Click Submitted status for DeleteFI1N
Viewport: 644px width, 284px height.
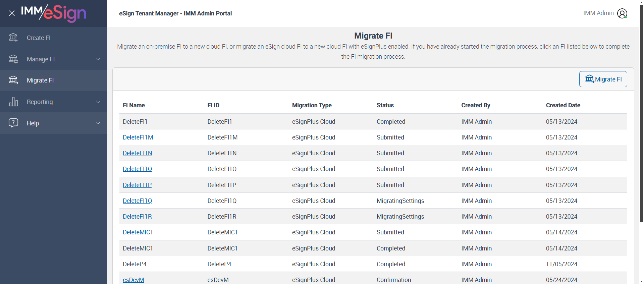tap(390, 153)
